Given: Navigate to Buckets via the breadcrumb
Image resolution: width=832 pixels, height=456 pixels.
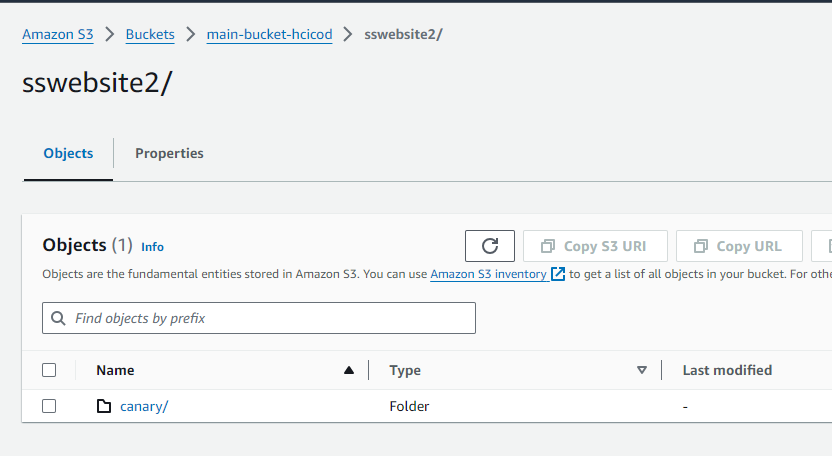Looking at the screenshot, I should pyautogui.click(x=150, y=34).
